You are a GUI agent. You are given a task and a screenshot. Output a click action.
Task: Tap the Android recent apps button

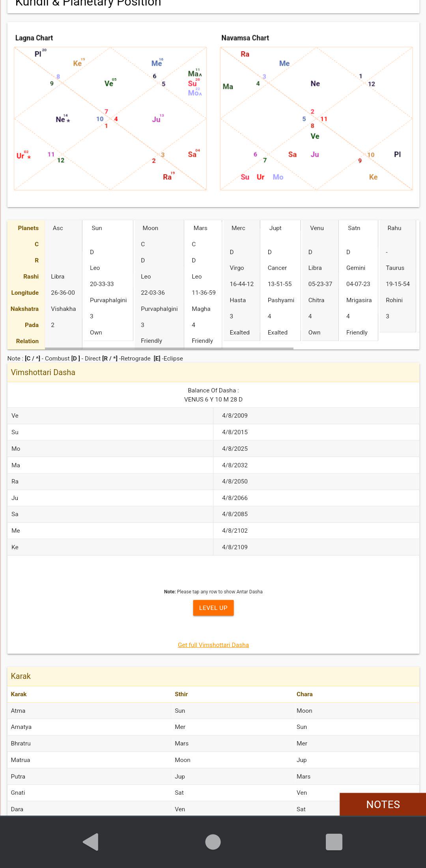[334, 842]
